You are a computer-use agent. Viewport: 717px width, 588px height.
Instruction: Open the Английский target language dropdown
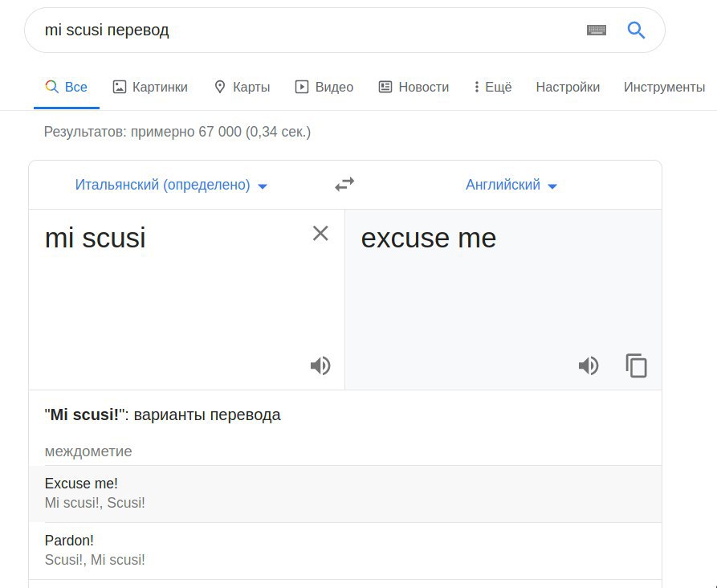[511, 185]
